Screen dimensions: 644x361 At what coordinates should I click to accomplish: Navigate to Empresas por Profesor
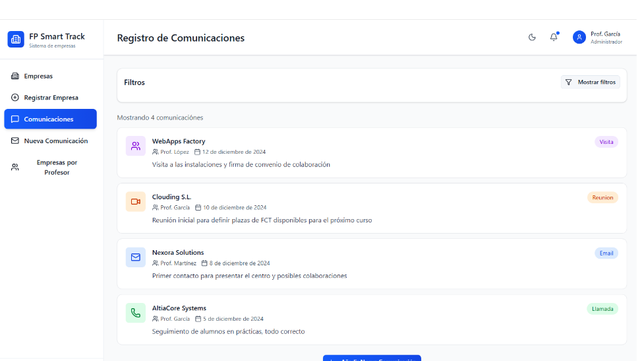click(x=56, y=168)
